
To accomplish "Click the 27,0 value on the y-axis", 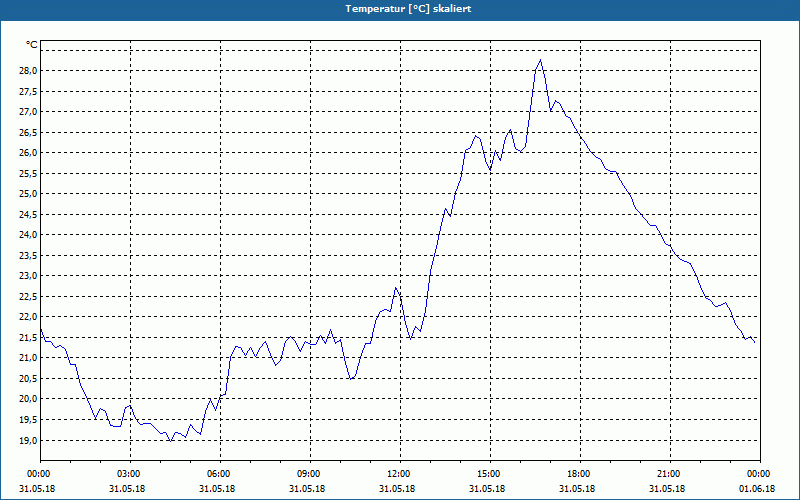I will tap(29, 112).
